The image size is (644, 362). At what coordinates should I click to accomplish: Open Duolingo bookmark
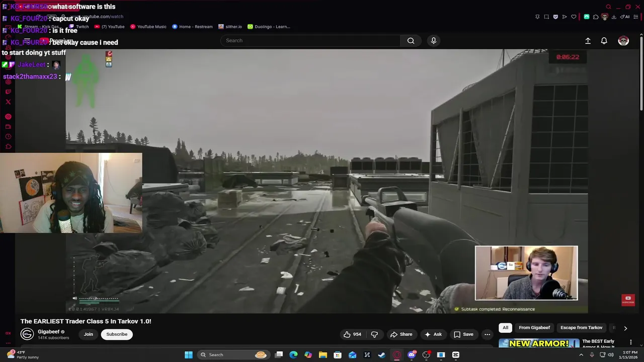point(269,27)
